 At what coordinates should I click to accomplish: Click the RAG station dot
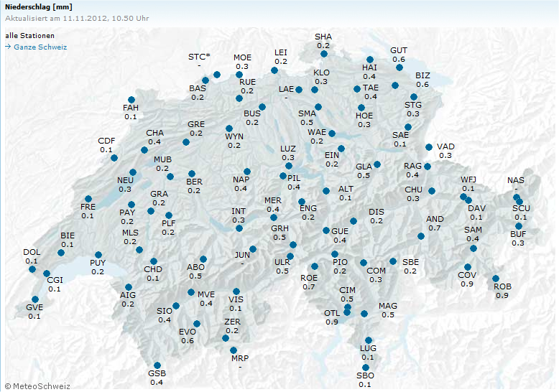pos(428,167)
